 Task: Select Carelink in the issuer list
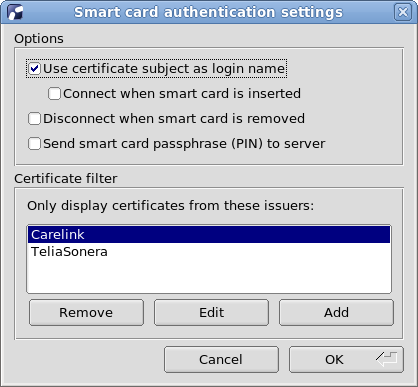(209, 234)
